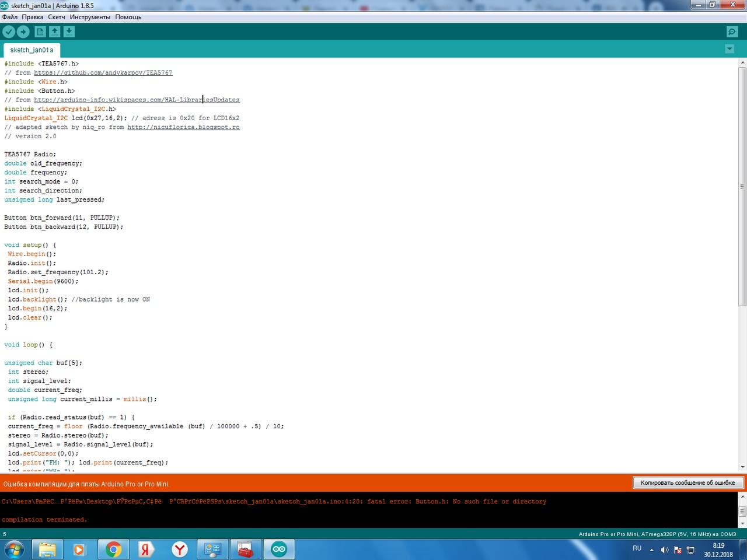The width and height of the screenshot is (747, 560).
Task: Click the fatal error Button.h message line
Action: coord(274,502)
